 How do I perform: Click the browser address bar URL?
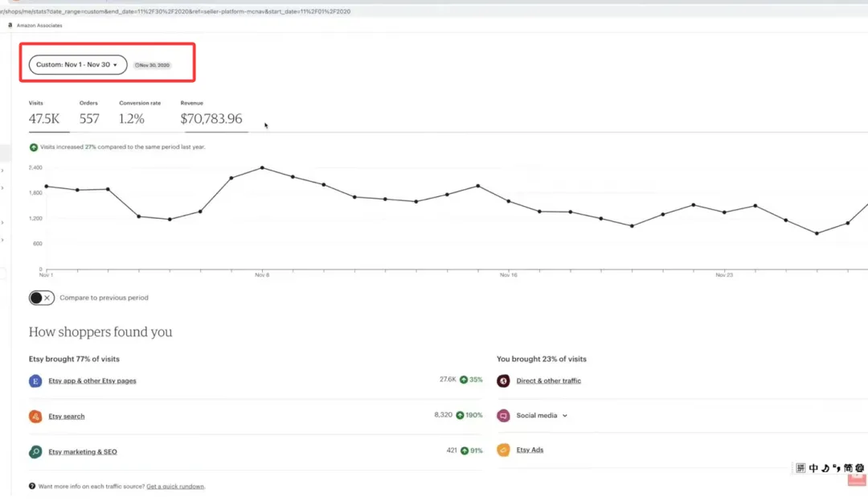pyautogui.click(x=175, y=11)
